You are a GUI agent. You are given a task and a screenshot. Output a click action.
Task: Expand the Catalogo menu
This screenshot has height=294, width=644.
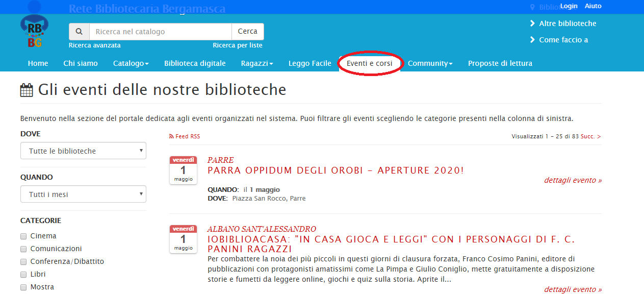coord(131,63)
